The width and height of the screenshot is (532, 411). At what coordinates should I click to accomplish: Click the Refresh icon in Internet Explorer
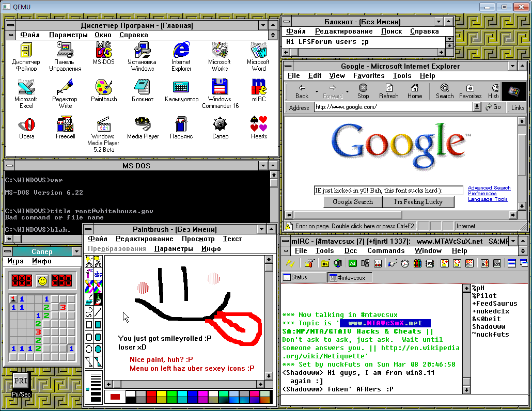[x=389, y=91]
